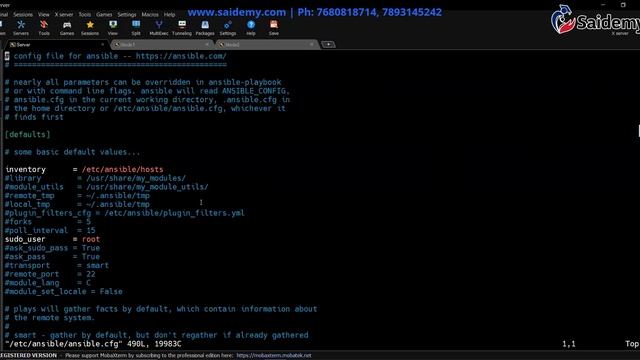This screenshot has height=360, width=640.
Task: Open the Tools menu
Action: [x=85, y=14]
